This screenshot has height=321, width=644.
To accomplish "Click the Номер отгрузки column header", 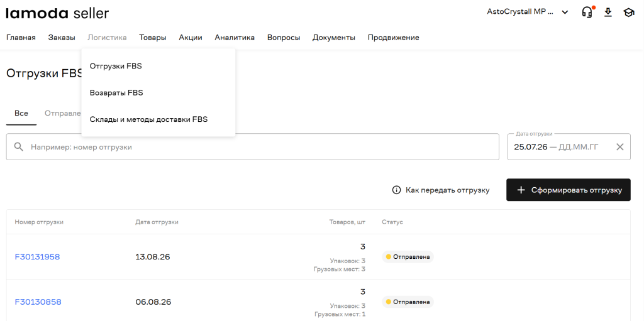I will (x=39, y=222).
